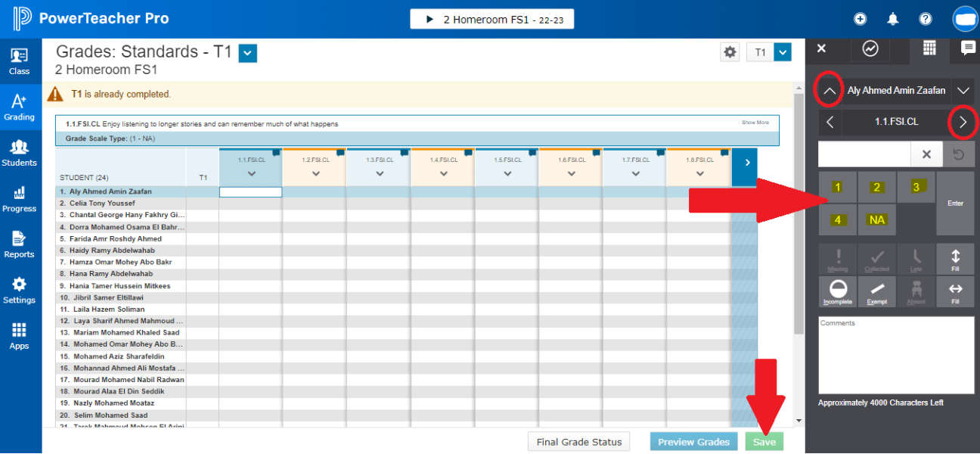
Task: Click the plus create icon in header
Action: tap(860, 19)
